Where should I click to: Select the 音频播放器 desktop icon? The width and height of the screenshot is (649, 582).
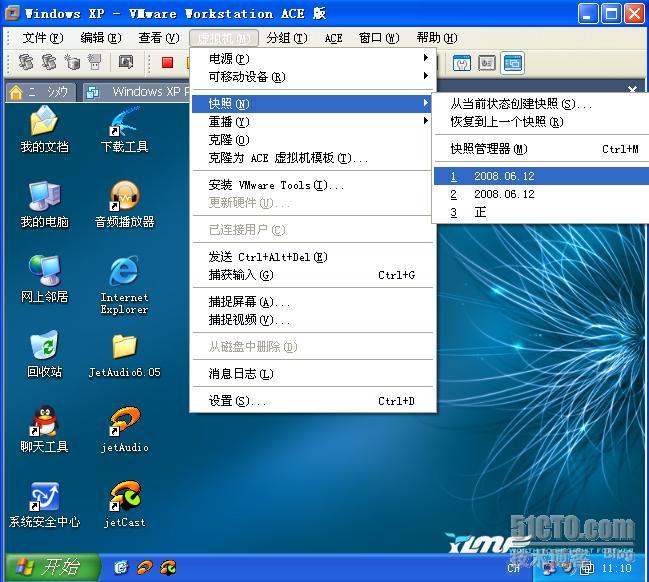click(x=124, y=204)
